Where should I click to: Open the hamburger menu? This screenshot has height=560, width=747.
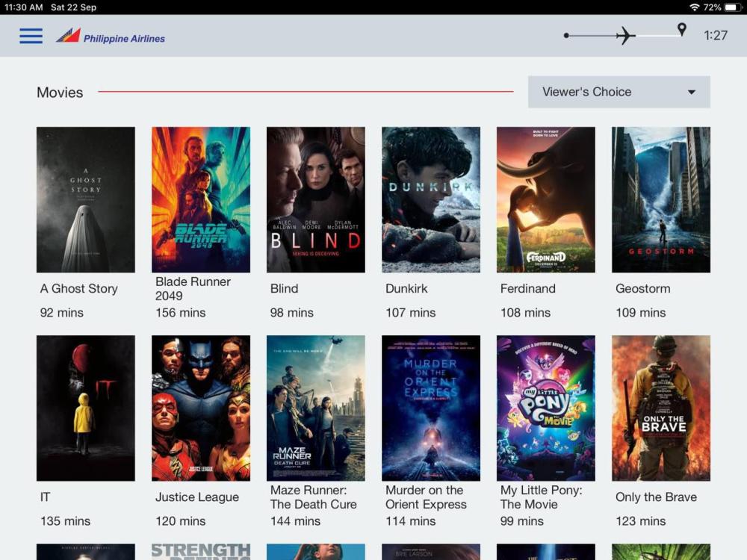(x=31, y=36)
